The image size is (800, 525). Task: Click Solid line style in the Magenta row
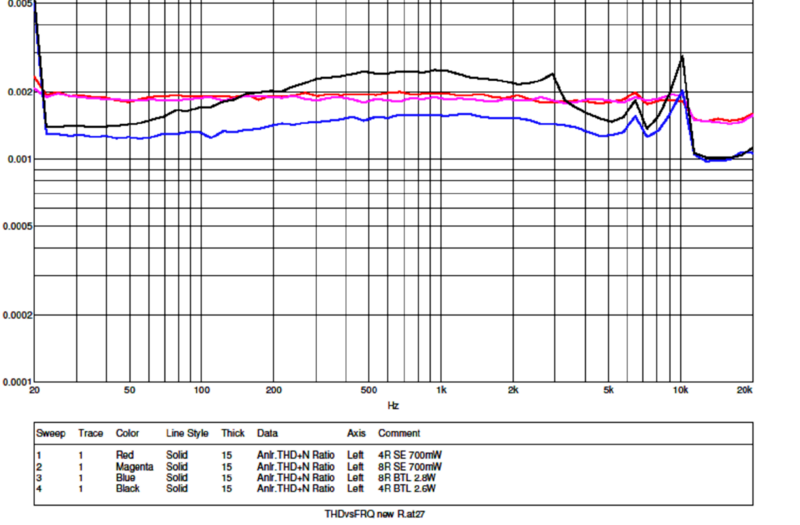177,467
